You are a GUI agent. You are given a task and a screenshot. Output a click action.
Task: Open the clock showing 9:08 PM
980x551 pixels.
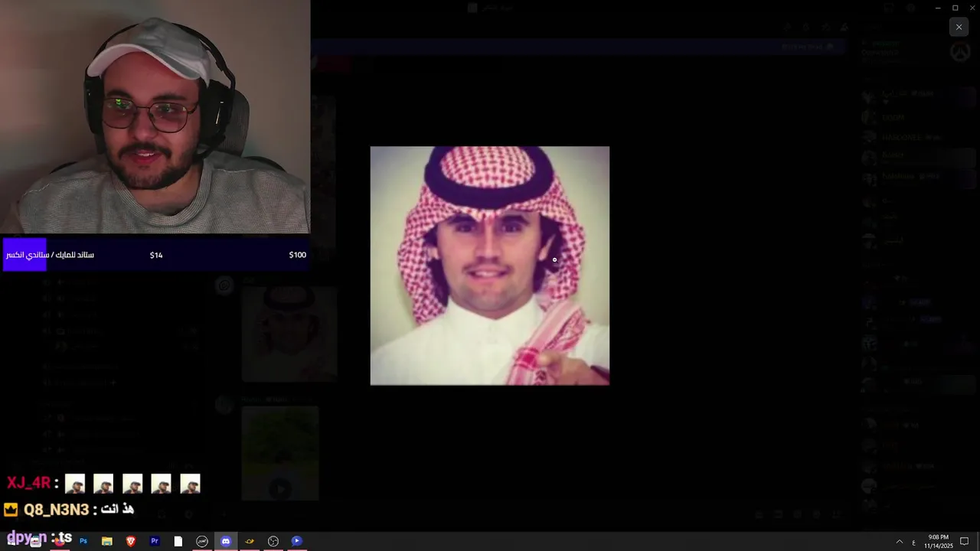[939, 542]
